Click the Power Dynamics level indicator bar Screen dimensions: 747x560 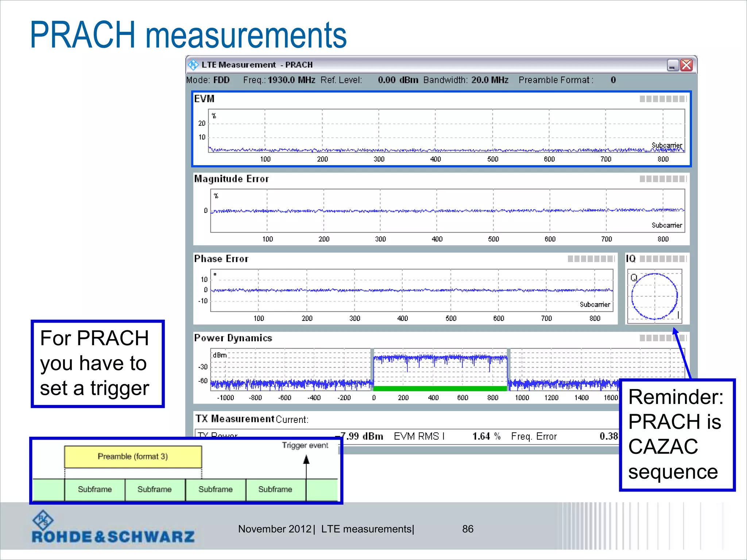click(663, 338)
